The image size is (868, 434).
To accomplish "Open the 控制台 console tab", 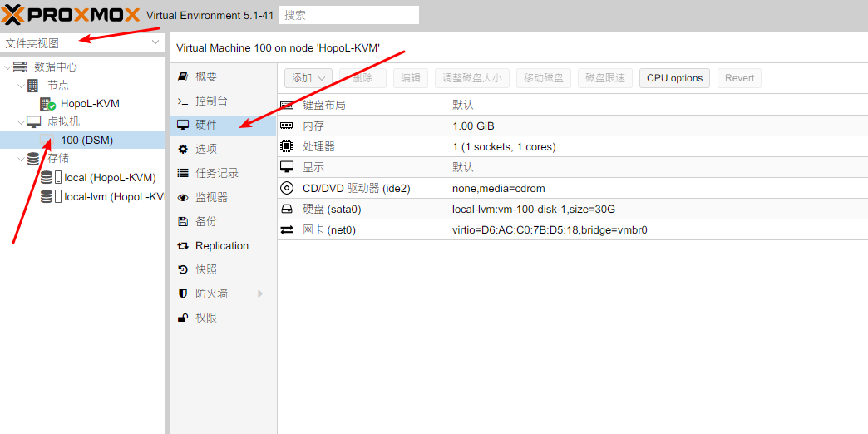I will [x=223, y=101].
